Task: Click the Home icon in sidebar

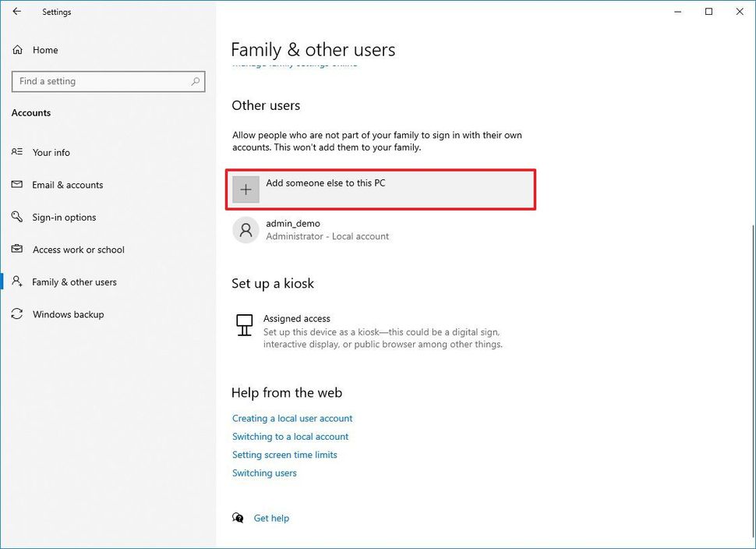Action: 17,50
